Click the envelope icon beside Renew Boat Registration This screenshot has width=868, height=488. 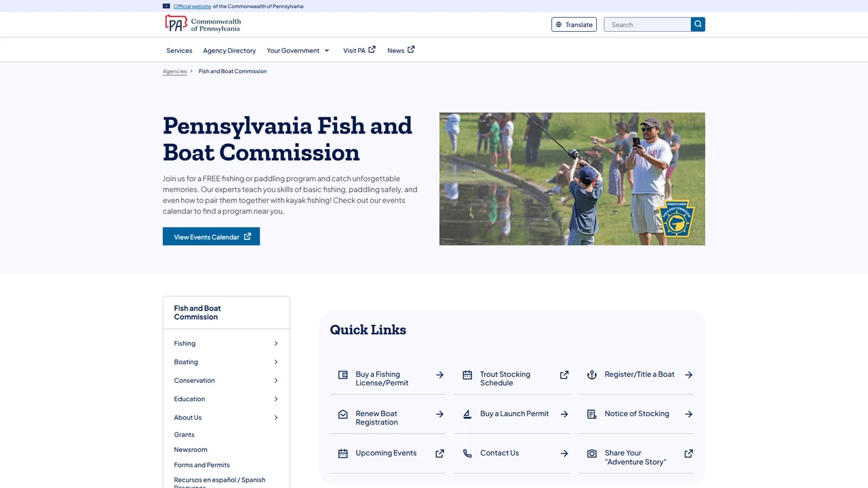coord(343,414)
